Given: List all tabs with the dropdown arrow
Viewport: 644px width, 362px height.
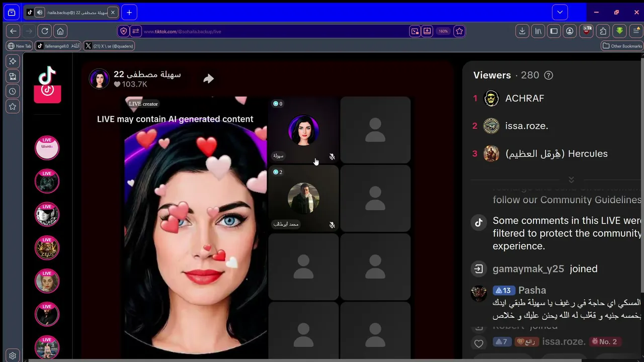Looking at the screenshot, I should [x=560, y=13].
